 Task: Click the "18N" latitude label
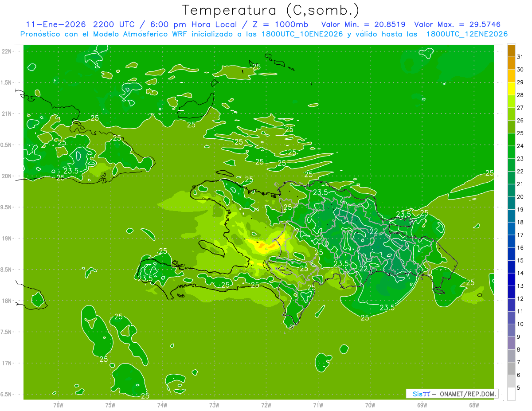8,301
